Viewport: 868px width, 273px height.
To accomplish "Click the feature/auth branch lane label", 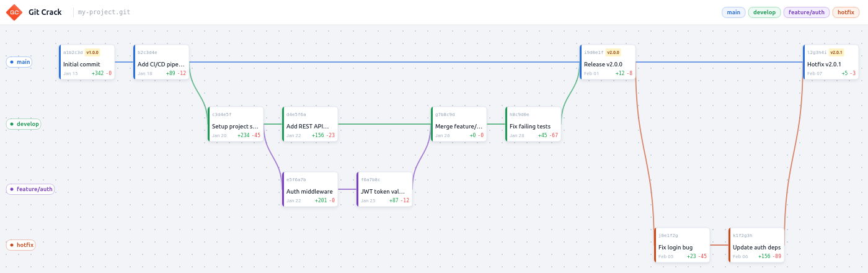I will click(x=30, y=189).
